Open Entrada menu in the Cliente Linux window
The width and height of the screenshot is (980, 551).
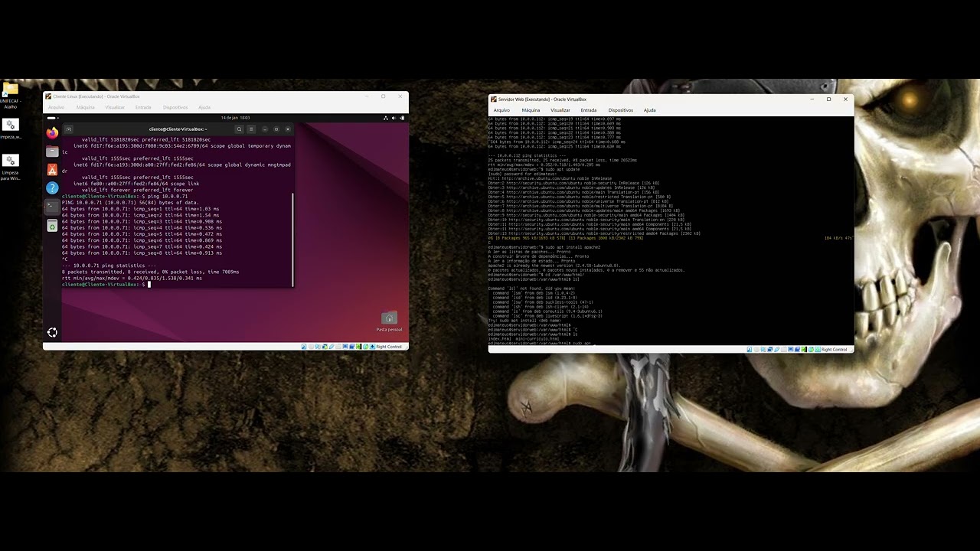pos(143,107)
